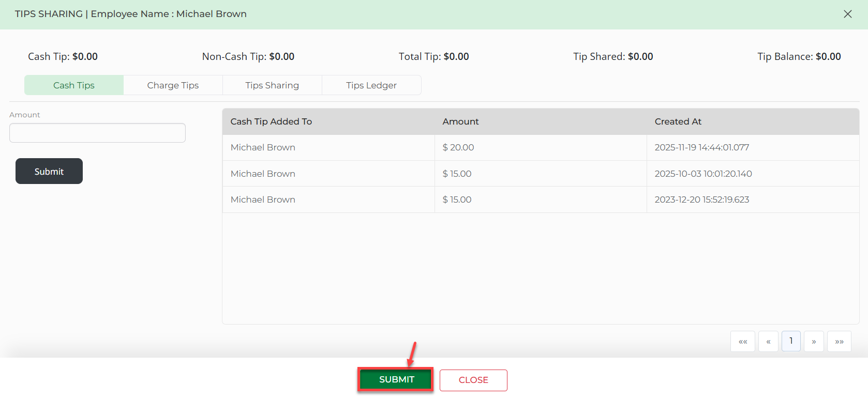The height and width of the screenshot is (399, 868).
Task: Select the row created 2025-10-03
Action: click(x=703, y=174)
